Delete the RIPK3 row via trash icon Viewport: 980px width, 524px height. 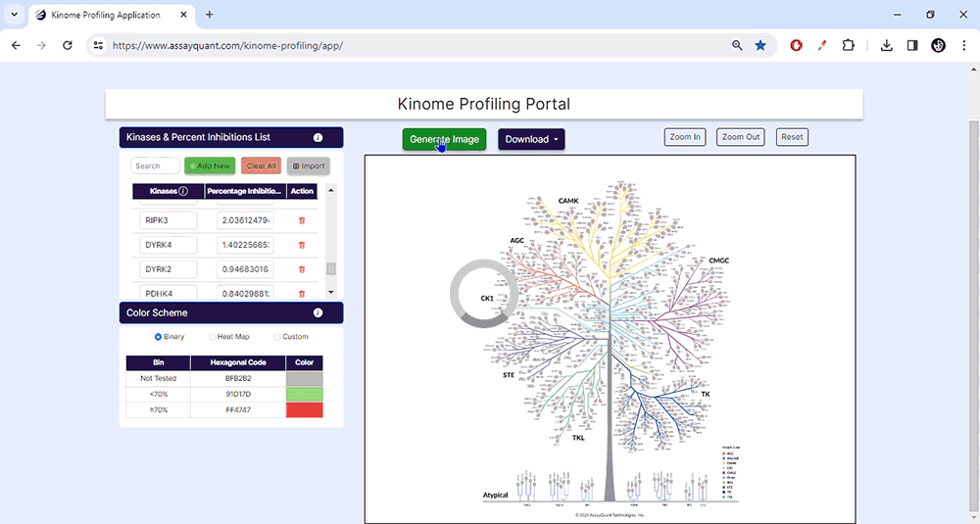(x=302, y=220)
